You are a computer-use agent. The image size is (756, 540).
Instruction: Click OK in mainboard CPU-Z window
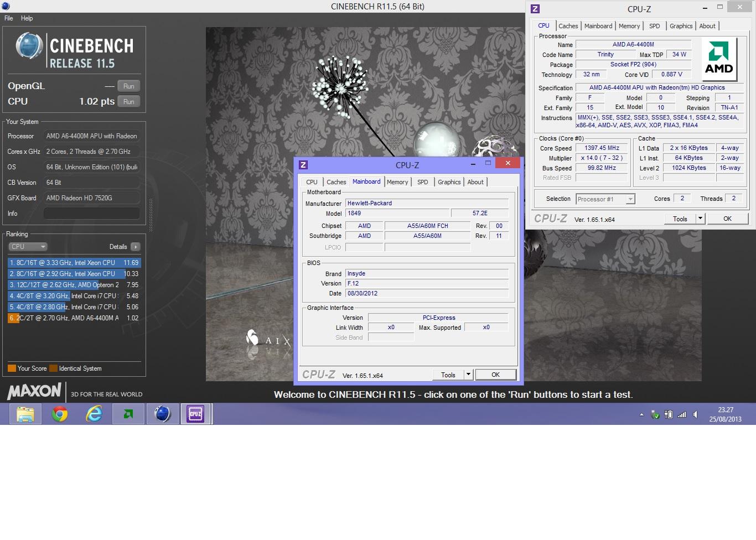[x=496, y=375]
